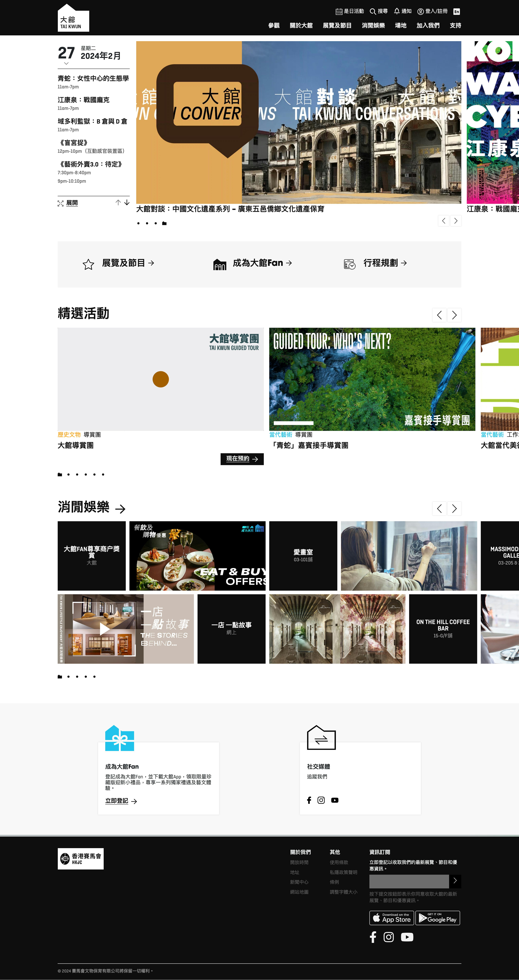Click newsletter email input field
Viewport: 519px width, 980px height.
tap(409, 882)
